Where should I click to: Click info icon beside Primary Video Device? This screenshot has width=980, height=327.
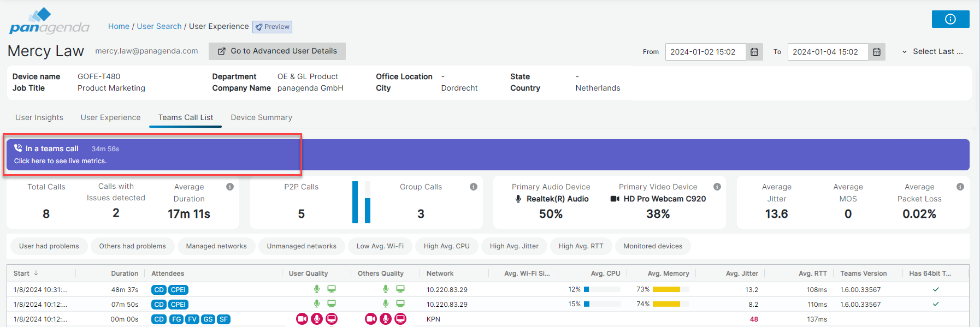click(x=717, y=187)
